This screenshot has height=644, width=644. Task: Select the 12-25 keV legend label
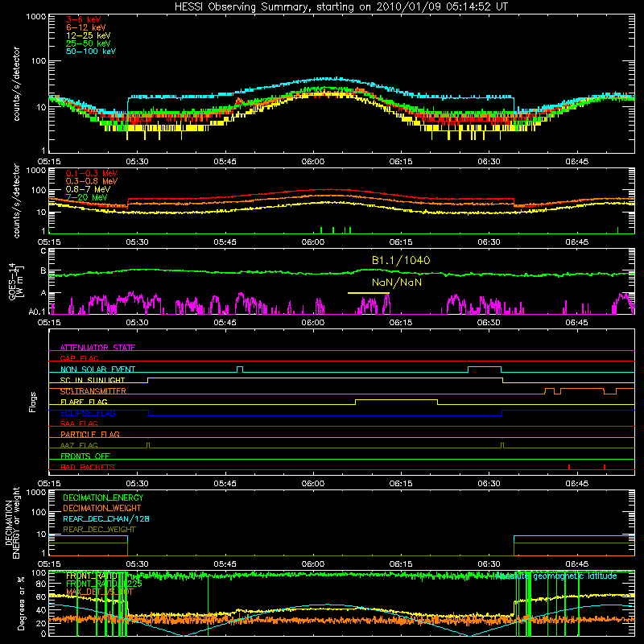pos(89,35)
